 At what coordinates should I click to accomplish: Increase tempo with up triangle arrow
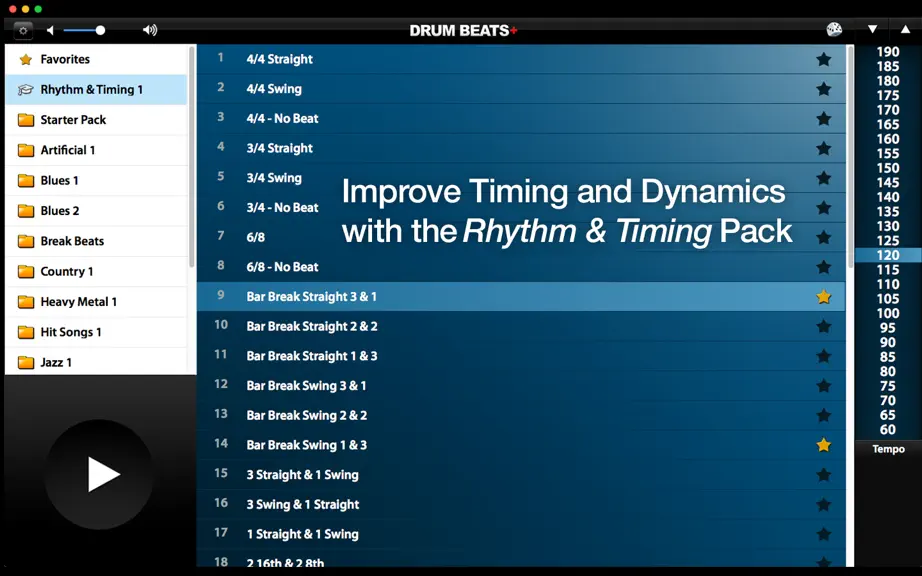(906, 29)
